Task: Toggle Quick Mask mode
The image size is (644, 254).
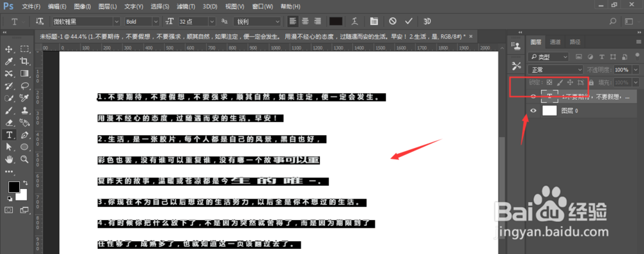Action: click(8, 210)
